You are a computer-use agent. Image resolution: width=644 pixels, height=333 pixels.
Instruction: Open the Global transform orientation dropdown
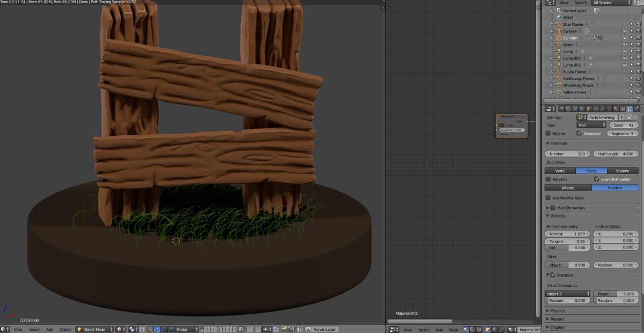point(187,329)
